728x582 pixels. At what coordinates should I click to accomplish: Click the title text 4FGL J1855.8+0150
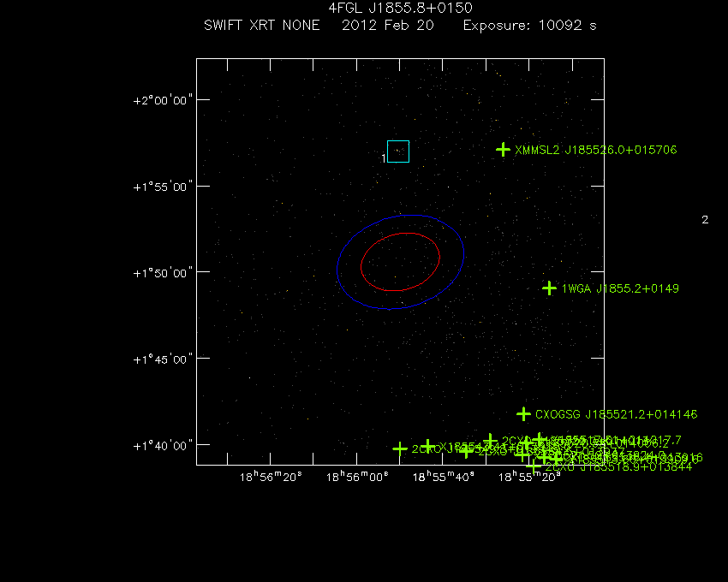(400, 8)
